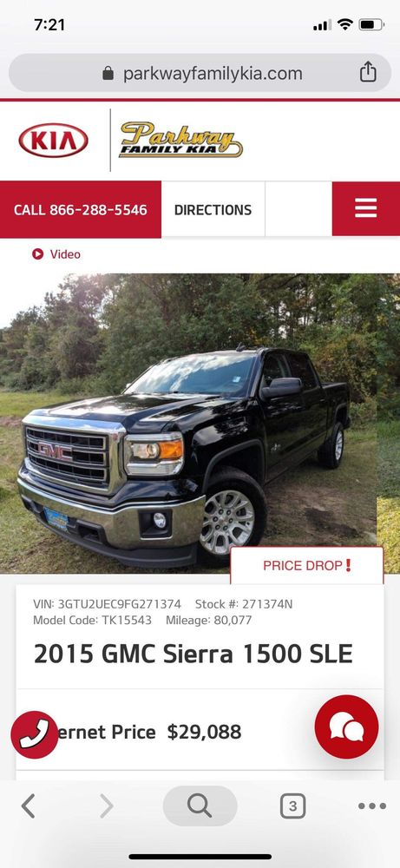Open the 2015 GMC Sierra 1500 SLE title
400x868 pixels.
[x=193, y=654]
